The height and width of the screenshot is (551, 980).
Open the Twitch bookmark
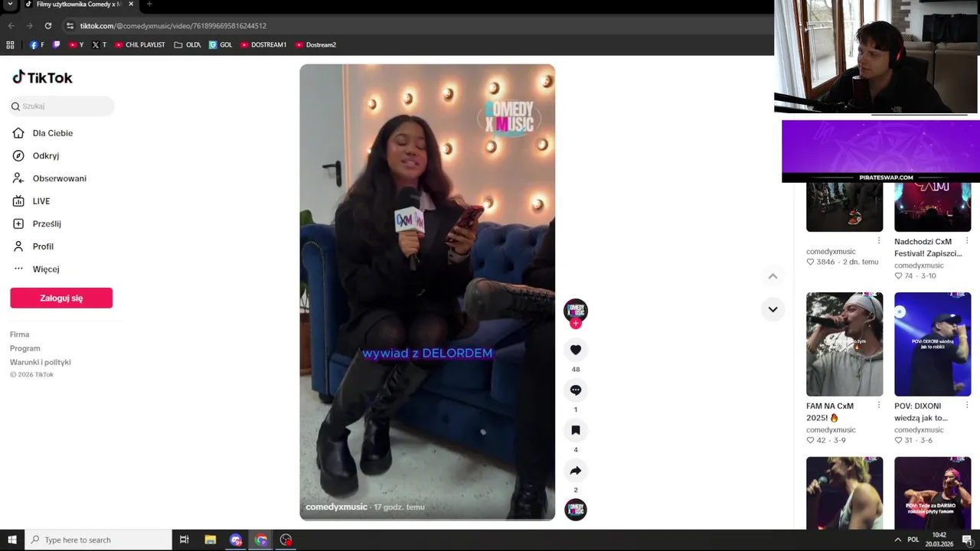56,45
